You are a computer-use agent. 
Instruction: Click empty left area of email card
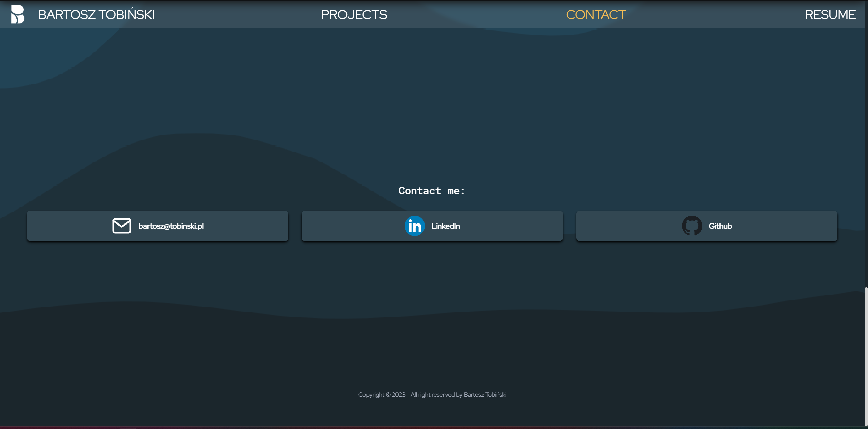tap(68, 226)
